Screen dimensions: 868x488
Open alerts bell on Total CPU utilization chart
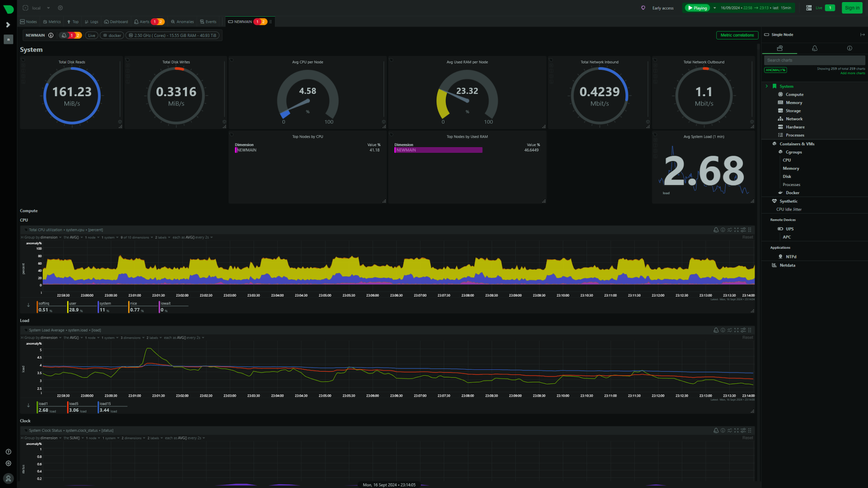point(716,230)
